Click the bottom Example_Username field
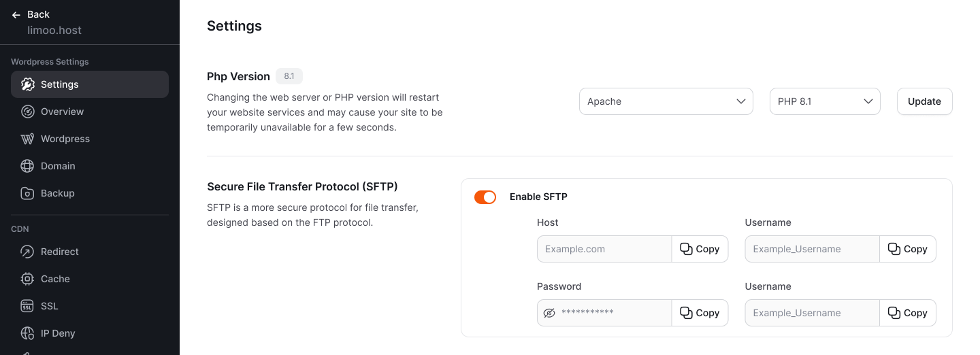Viewport: 980px width, 355px height. pyautogui.click(x=813, y=313)
